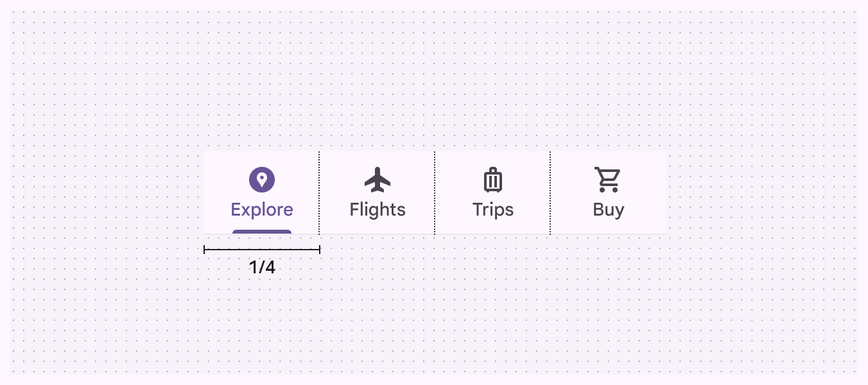The image size is (868, 385).
Task: Click the "Buy" text label
Action: click(609, 210)
